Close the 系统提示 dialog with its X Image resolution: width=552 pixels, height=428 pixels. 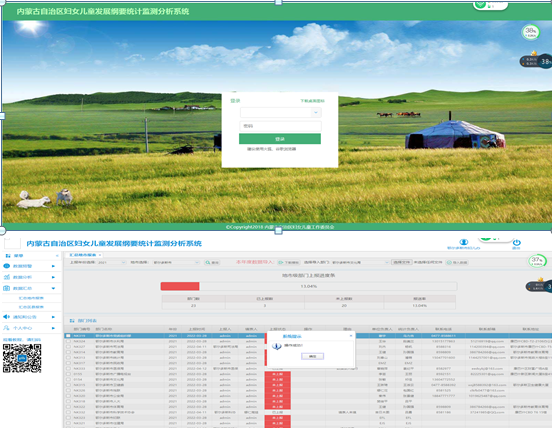click(351, 336)
